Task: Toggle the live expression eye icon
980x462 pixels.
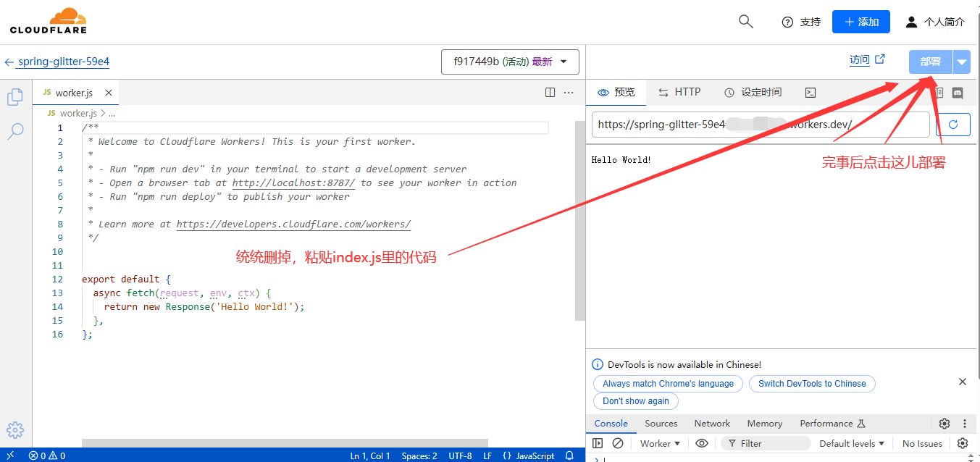Action: 701,443
